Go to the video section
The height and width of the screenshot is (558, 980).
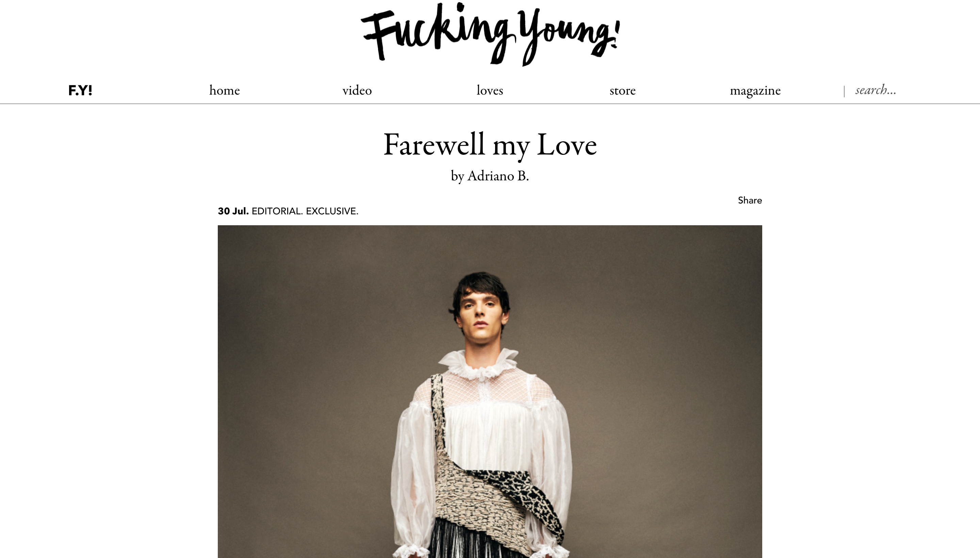357,91
